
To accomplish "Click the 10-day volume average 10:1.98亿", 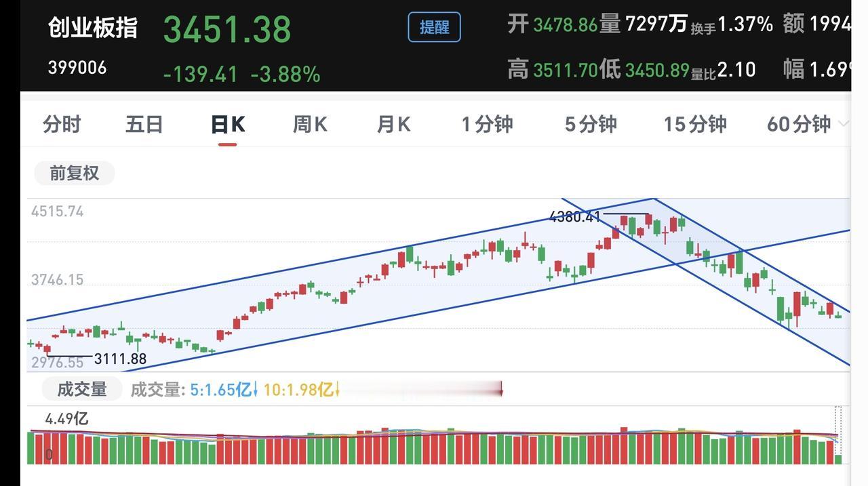I will [x=301, y=390].
